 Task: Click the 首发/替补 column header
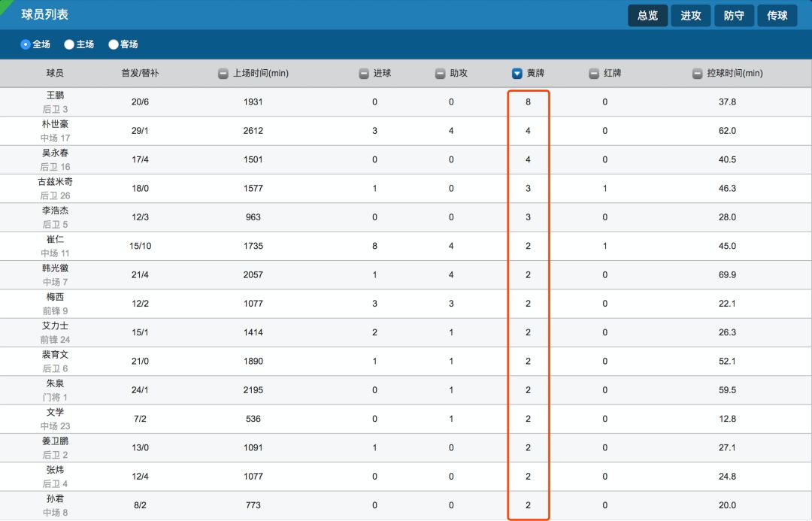click(140, 74)
